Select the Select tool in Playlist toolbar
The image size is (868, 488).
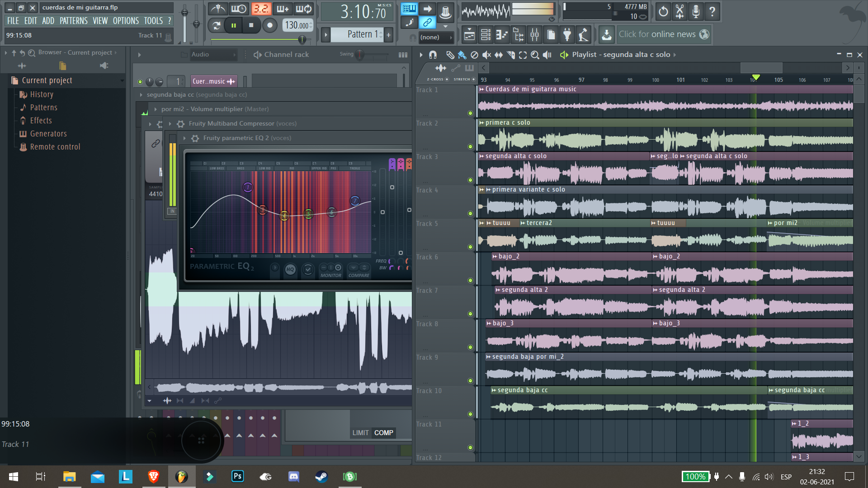(523, 55)
